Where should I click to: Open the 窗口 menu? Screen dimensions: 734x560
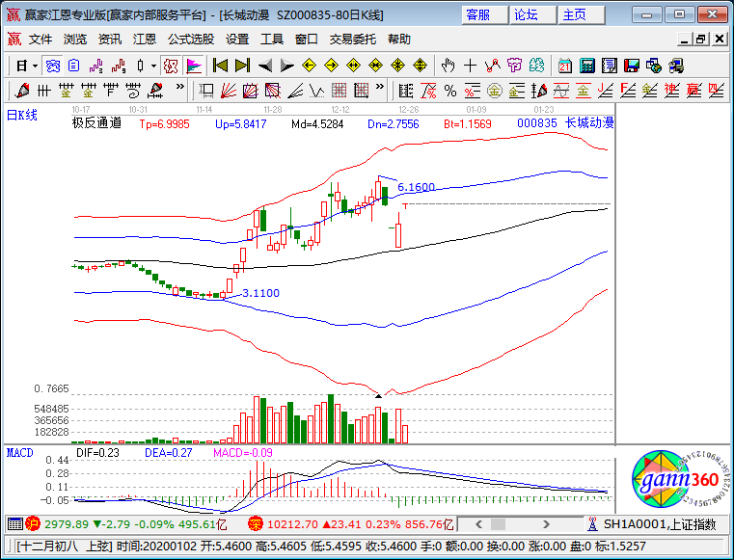307,40
